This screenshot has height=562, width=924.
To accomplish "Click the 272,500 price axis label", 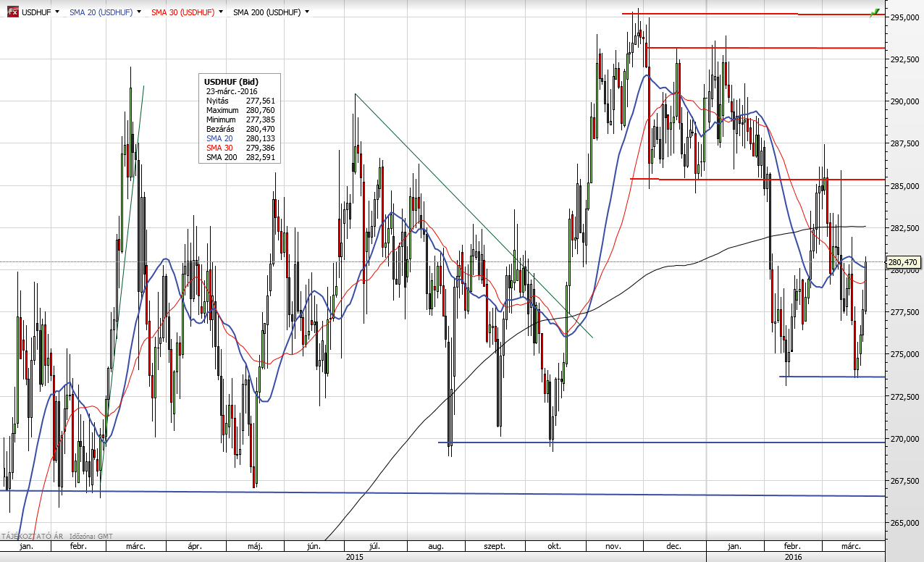I will coord(905,397).
